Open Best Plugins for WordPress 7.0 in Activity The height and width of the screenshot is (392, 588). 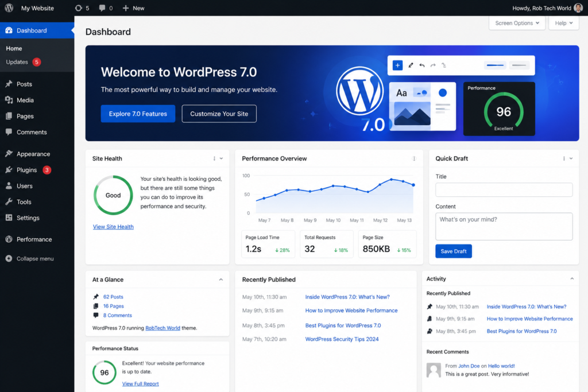pos(521,331)
